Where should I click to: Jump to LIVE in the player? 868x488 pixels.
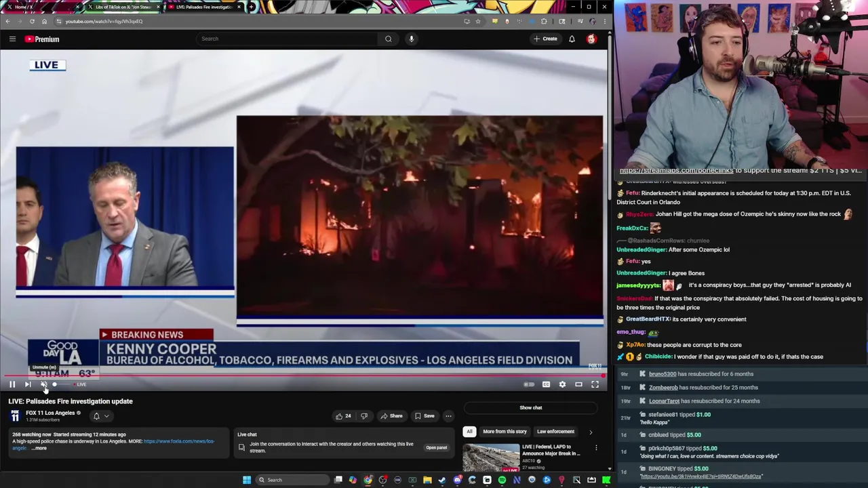(81, 384)
